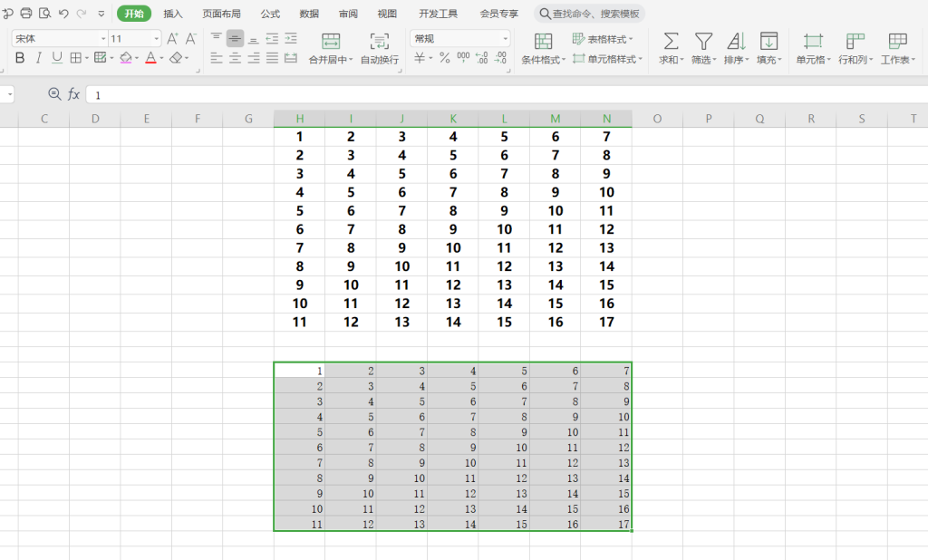This screenshot has width=928, height=560.
Task: Click the draw border table icon
Action: click(x=100, y=57)
